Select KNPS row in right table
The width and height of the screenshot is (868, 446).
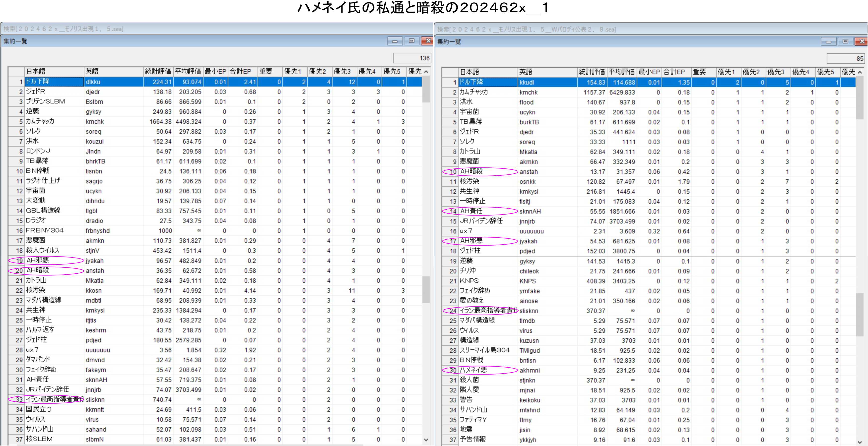pyautogui.click(x=649, y=281)
